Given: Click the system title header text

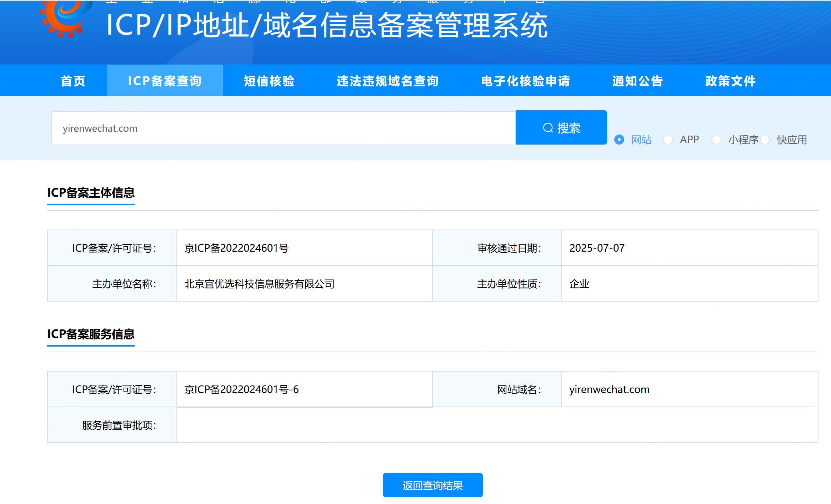Looking at the screenshot, I should 327,26.
